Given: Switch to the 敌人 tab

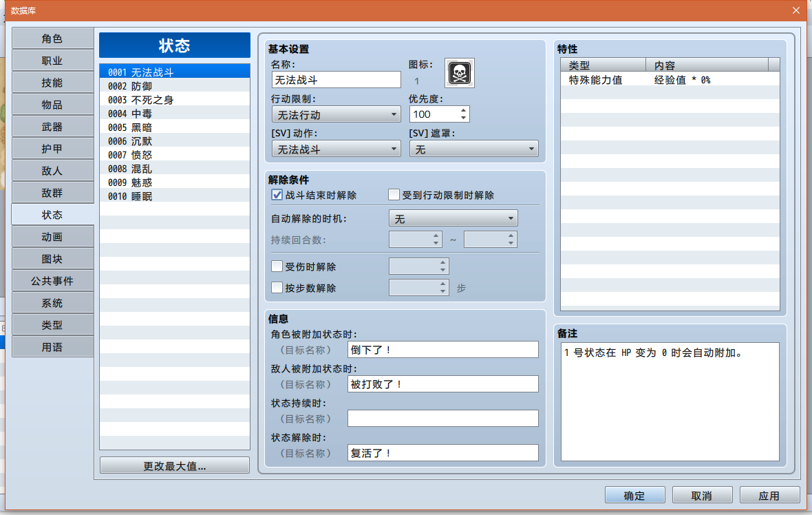Looking at the screenshot, I should tap(52, 171).
